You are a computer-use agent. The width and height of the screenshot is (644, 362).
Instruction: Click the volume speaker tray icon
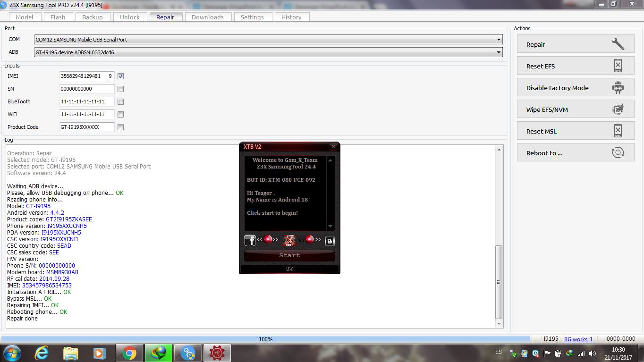point(593,354)
